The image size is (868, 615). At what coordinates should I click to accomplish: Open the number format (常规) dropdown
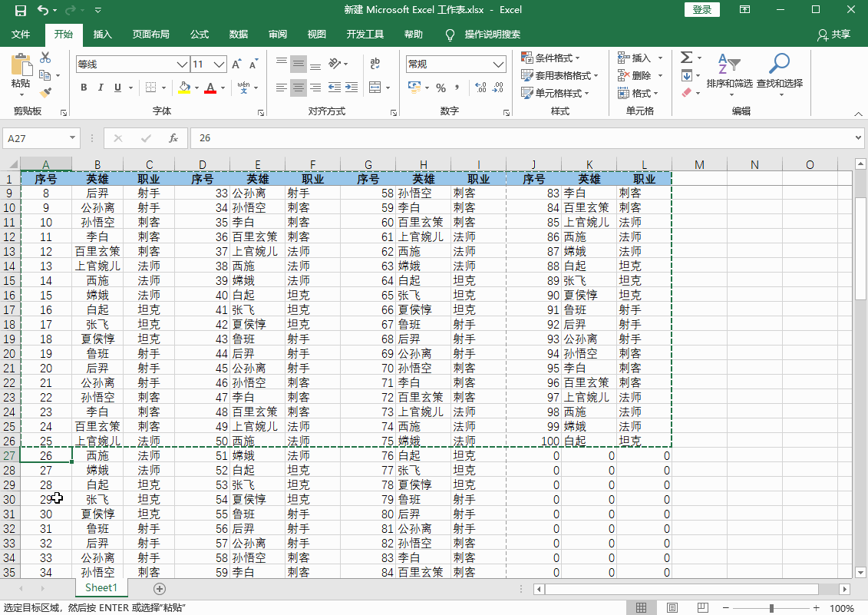[x=455, y=64]
